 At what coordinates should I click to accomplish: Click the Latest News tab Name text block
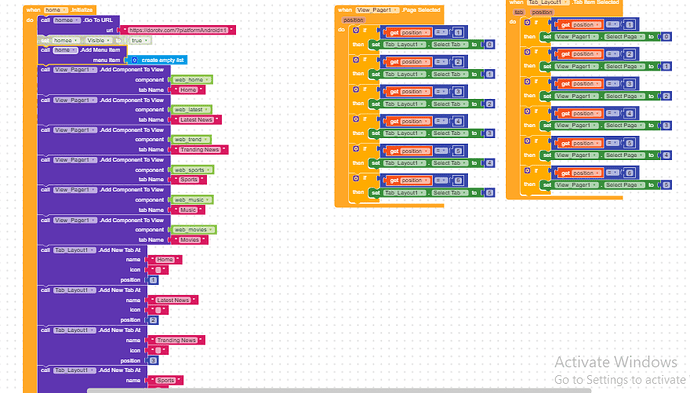click(x=196, y=120)
